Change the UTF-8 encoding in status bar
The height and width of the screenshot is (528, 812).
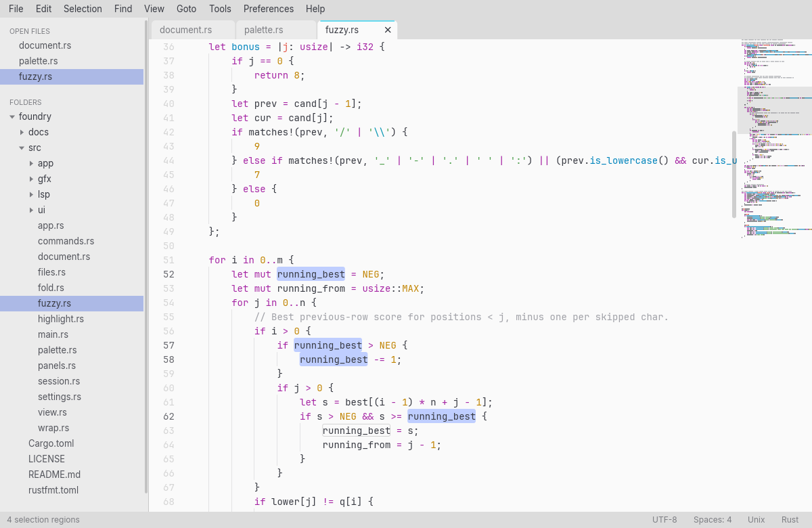pos(664,520)
